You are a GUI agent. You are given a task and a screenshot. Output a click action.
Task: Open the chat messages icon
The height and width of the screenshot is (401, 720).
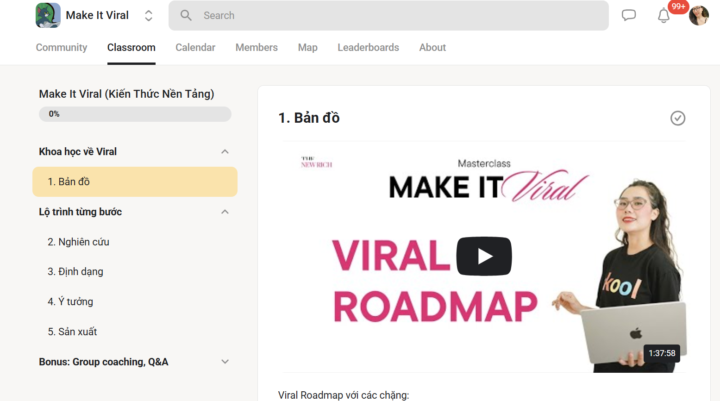point(629,15)
